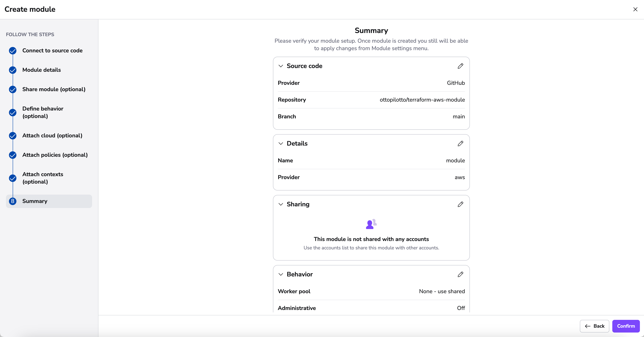Screen dimensions: 644x337
Task: Click the purple shared accounts icon
Action: [371, 224]
